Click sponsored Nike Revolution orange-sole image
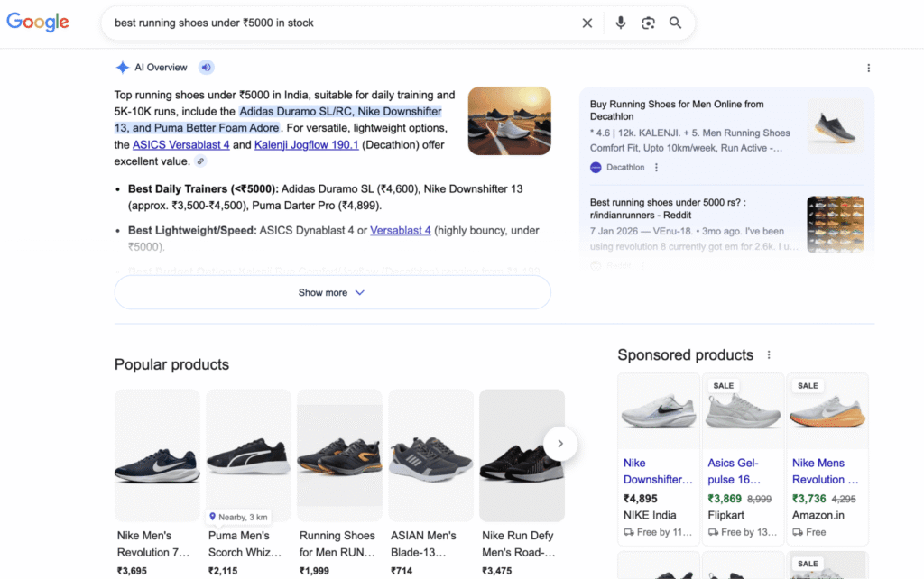The image size is (924, 579). click(x=827, y=411)
